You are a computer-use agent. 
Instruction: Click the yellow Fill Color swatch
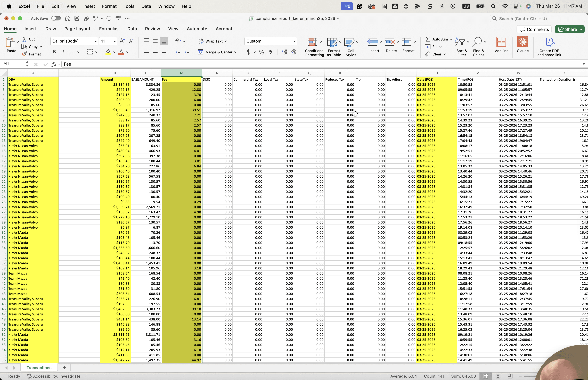click(108, 52)
